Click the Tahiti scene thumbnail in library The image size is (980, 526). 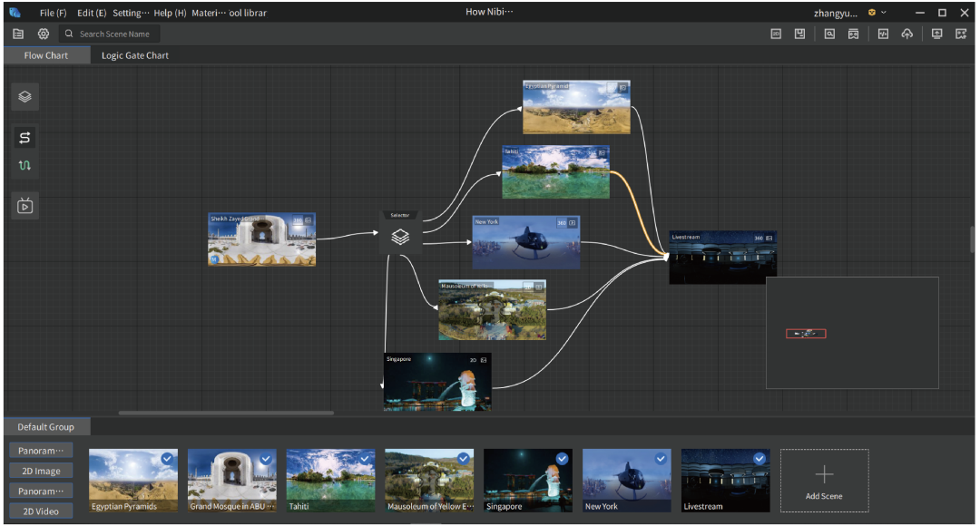point(330,481)
